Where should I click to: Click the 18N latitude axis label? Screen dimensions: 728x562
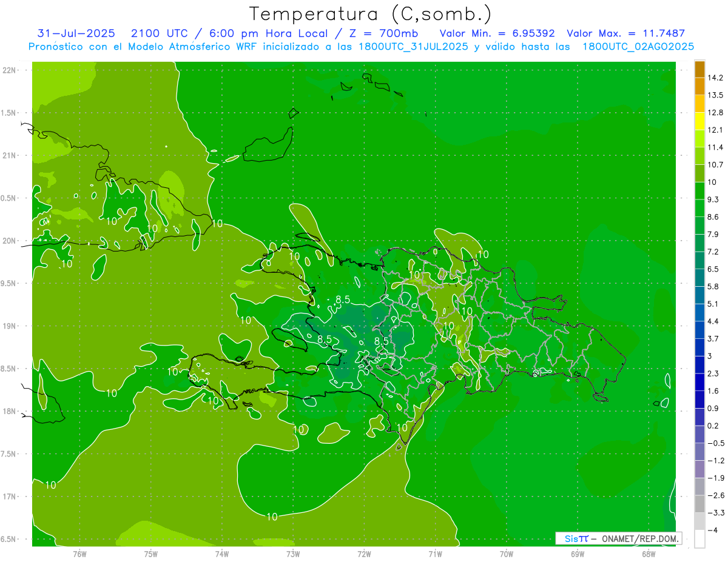tap(10, 412)
